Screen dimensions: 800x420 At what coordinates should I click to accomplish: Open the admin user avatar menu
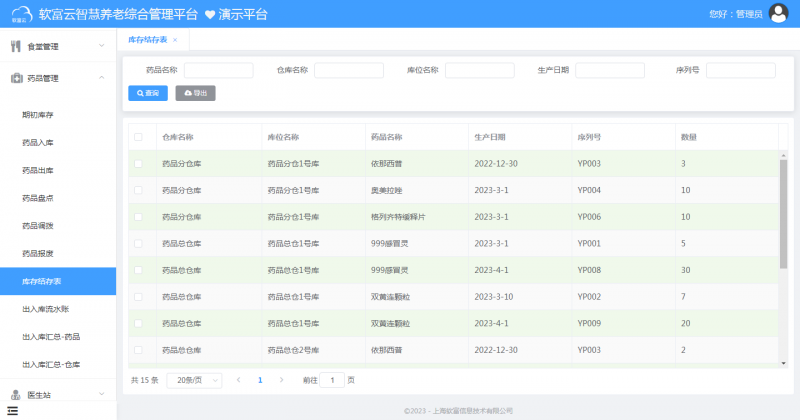[x=778, y=14]
